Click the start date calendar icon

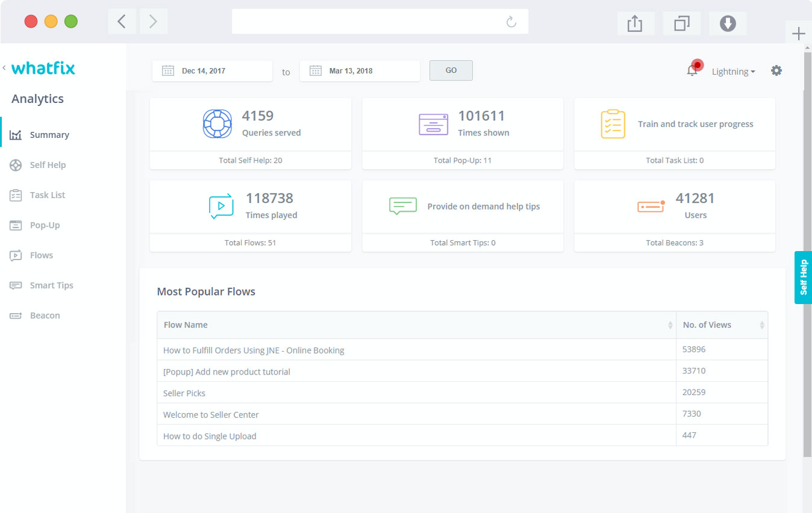(168, 70)
